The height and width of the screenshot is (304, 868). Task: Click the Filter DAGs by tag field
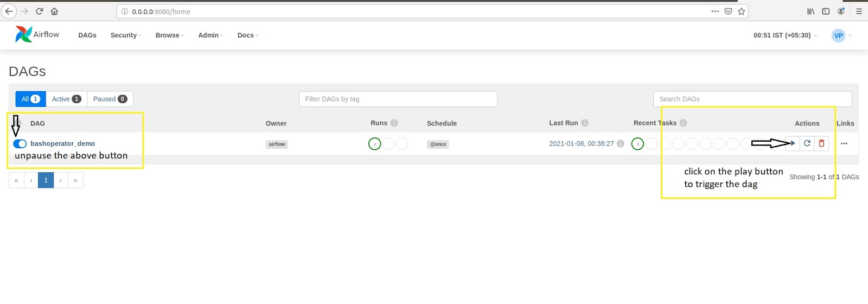pos(398,99)
